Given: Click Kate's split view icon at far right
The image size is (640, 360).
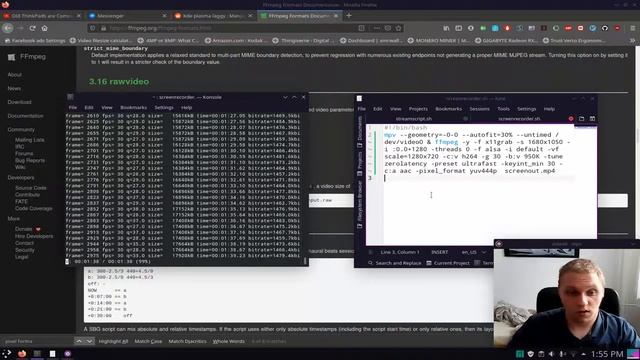Looking at the screenshot, I should pos(592,119).
